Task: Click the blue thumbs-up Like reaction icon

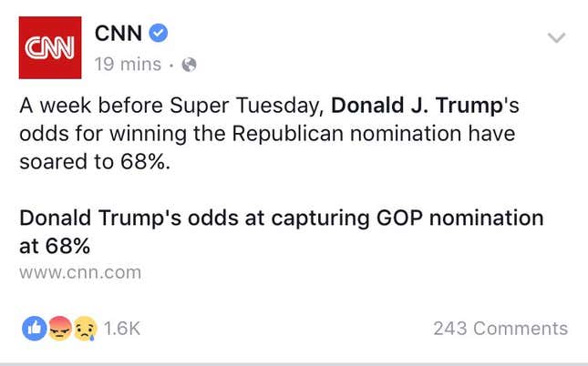Action: point(35,329)
